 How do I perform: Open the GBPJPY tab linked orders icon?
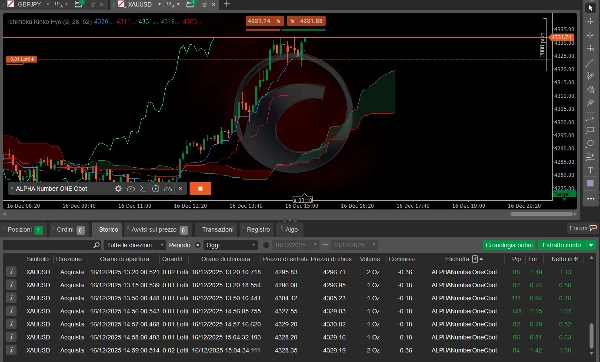click(x=79, y=4)
